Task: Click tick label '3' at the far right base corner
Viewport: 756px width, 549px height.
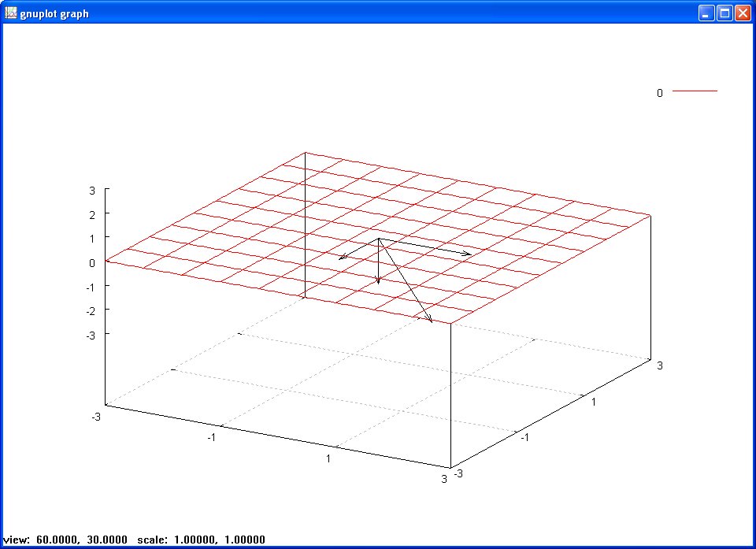Action: (x=660, y=365)
